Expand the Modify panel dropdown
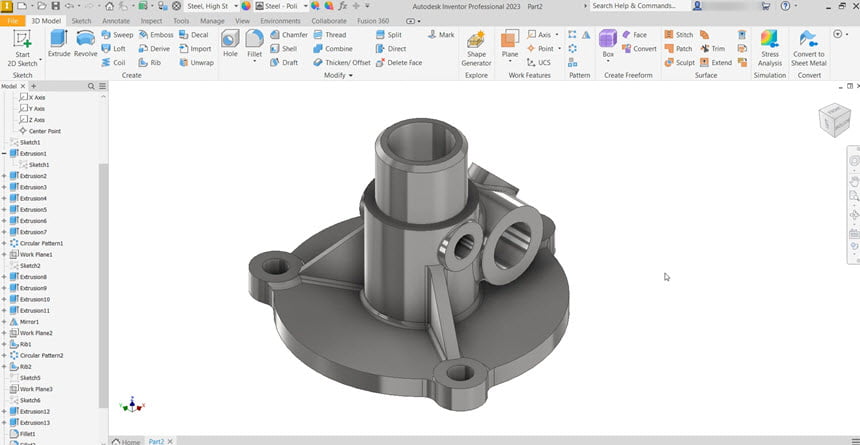The width and height of the screenshot is (860, 445). click(x=338, y=75)
